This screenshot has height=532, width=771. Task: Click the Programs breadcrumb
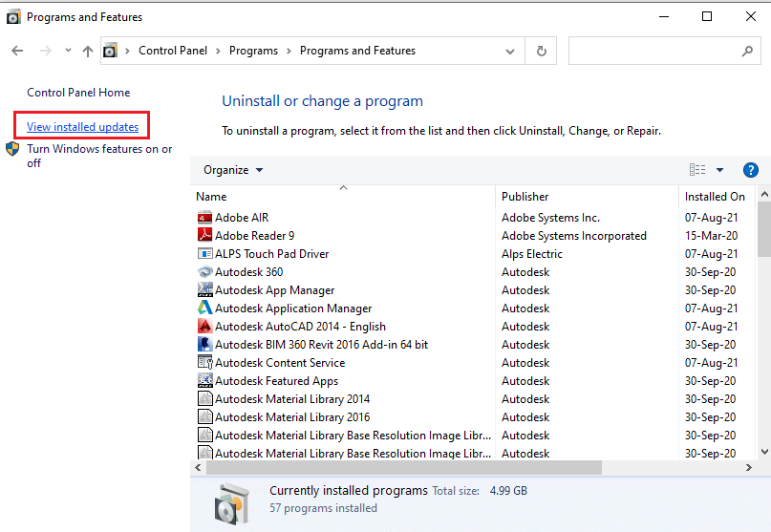pyautogui.click(x=253, y=51)
